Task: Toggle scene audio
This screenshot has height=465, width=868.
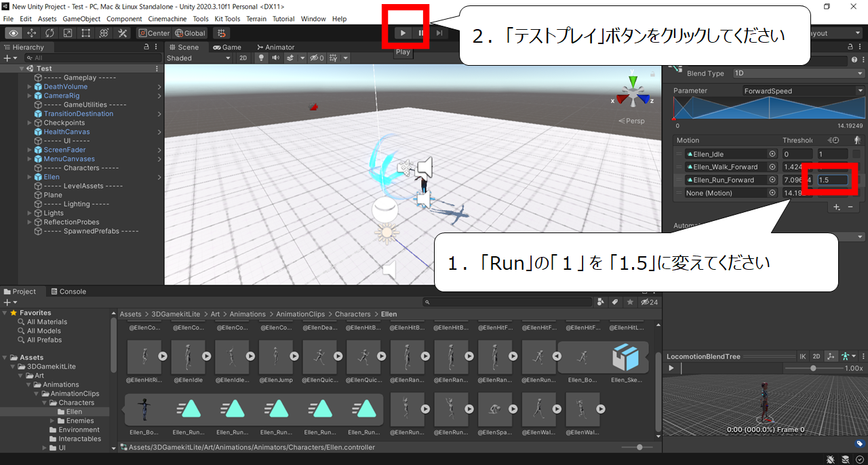Action: 276,58
